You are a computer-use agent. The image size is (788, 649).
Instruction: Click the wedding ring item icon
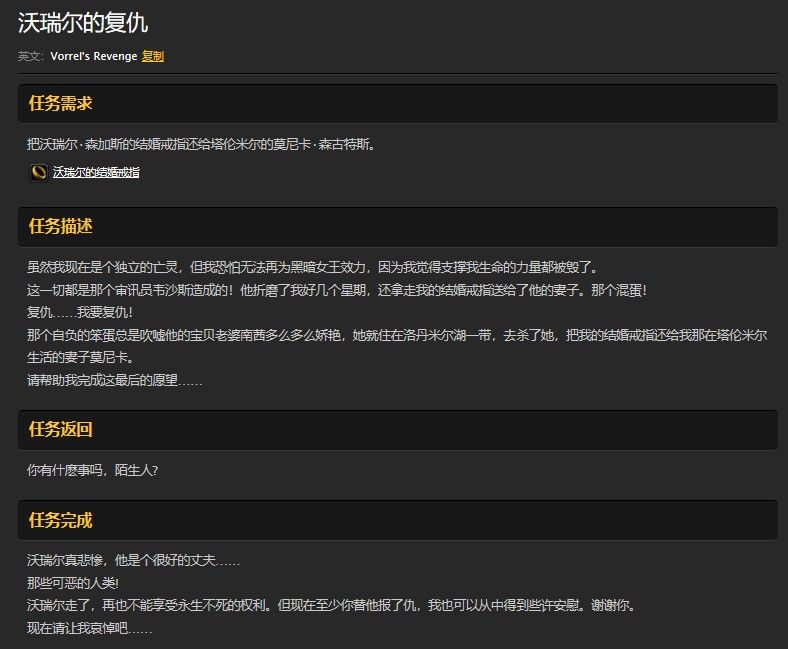(39, 172)
